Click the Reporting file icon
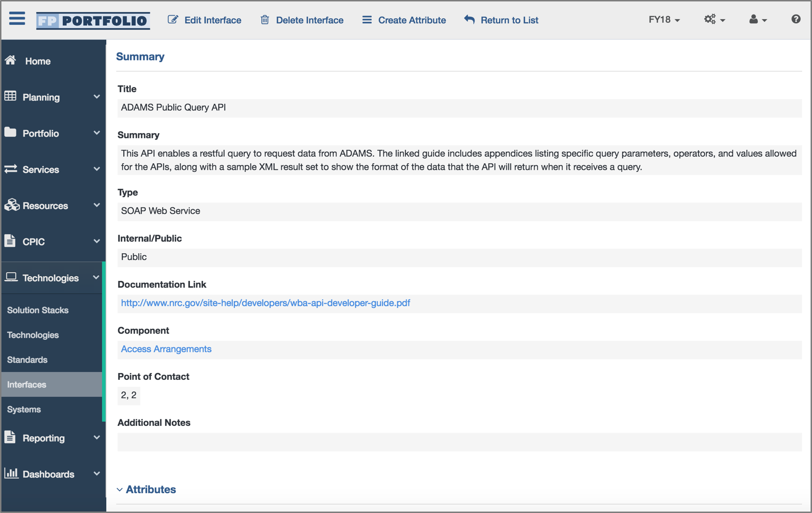The width and height of the screenshot is (812, 513). (10, 437)
